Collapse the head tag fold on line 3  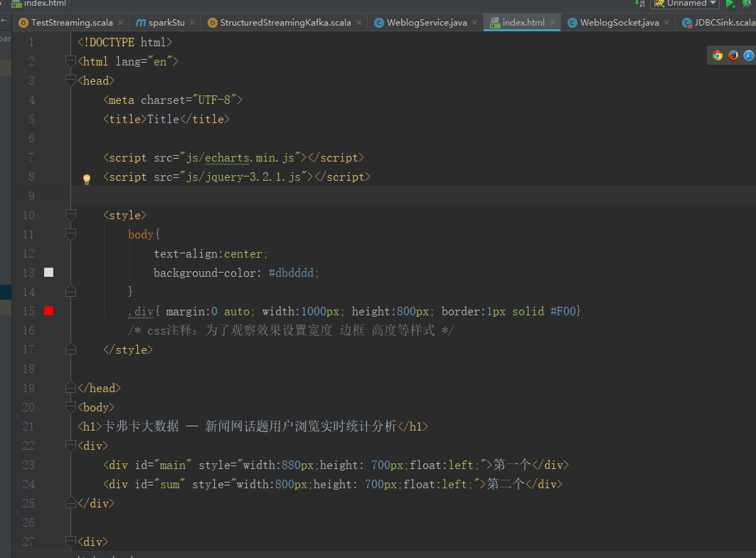click(x=70, y=80)
